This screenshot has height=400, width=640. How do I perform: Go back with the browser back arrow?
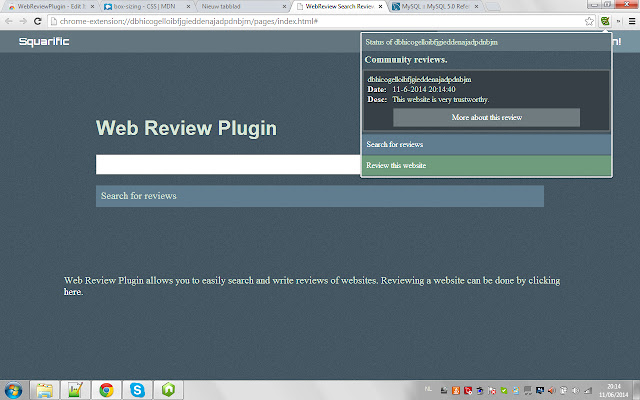tap(9, 21)
